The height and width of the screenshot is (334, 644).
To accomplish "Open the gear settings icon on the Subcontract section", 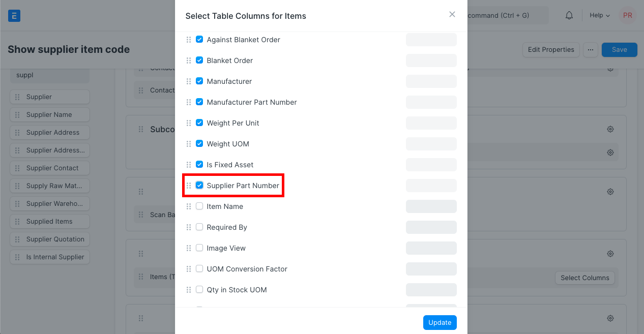I will tap(610, 129).
